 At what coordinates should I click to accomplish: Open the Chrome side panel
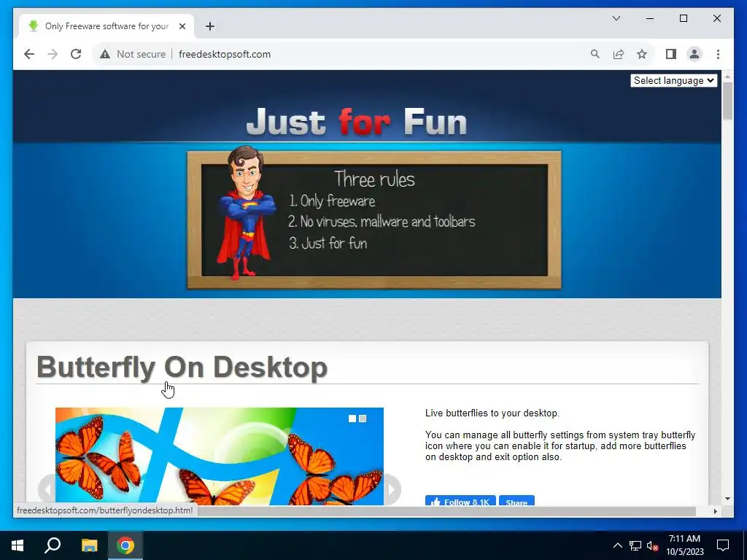(671, 54)
